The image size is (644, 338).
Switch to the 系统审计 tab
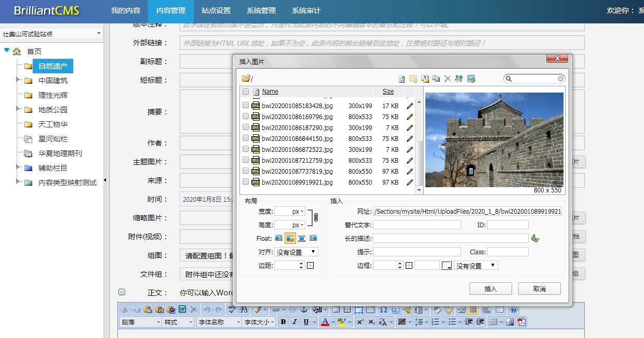coord(306,11)
